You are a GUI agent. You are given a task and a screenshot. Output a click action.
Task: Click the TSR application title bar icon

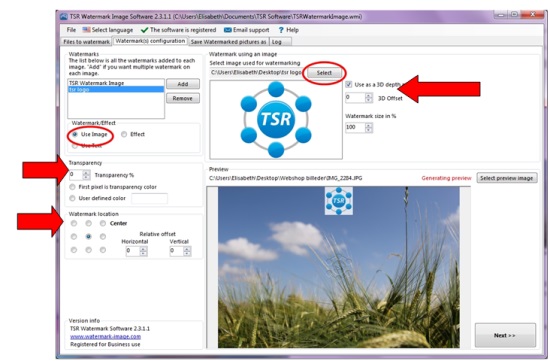pyautogui.click(x=64, y=16)
